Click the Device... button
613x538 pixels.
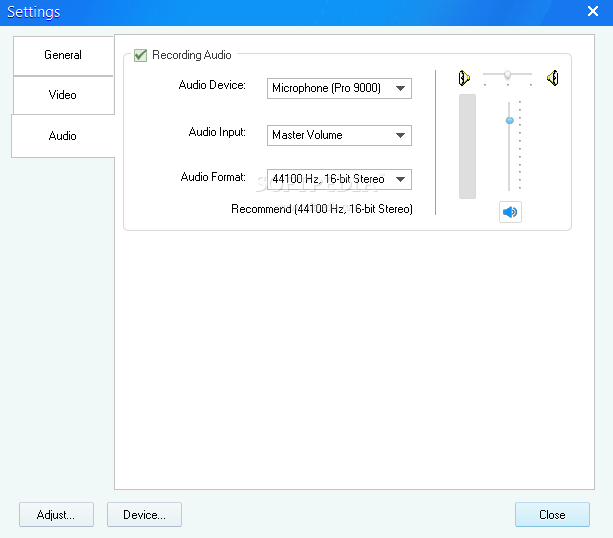point(144,515)
